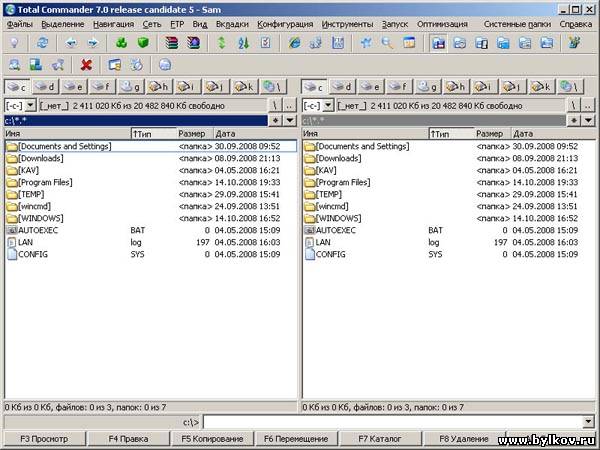Click left panel path bar c:\*.*

click(136, 121)
